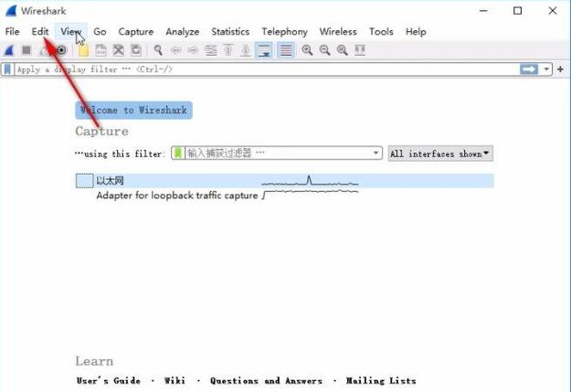571x392 pixels.
Task: Open the User's Guide link
Action: 108,381
